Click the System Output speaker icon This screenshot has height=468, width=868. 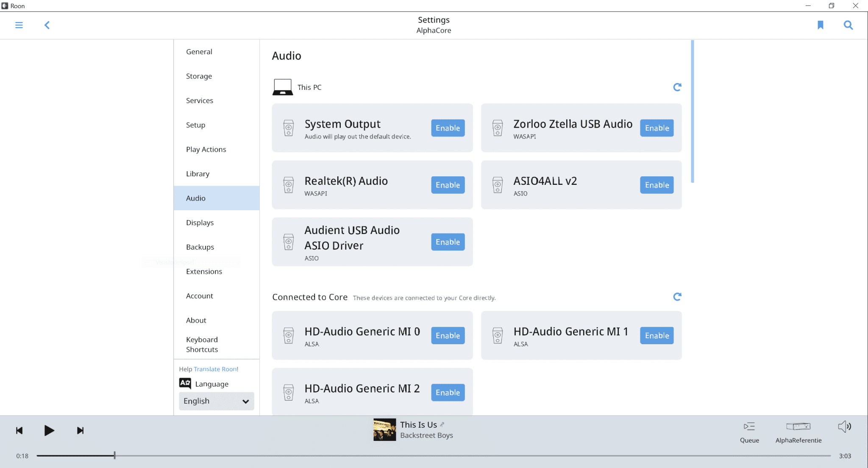coord(289,128)
